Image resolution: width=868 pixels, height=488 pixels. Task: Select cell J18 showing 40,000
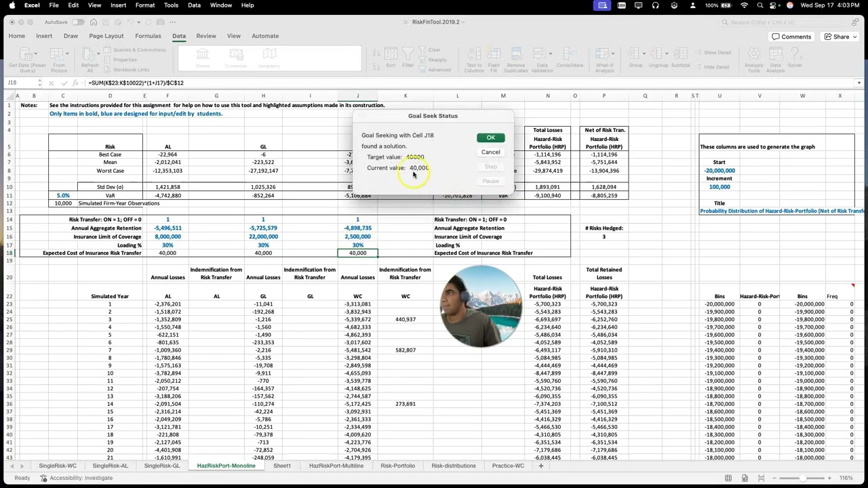pos(357,253)
